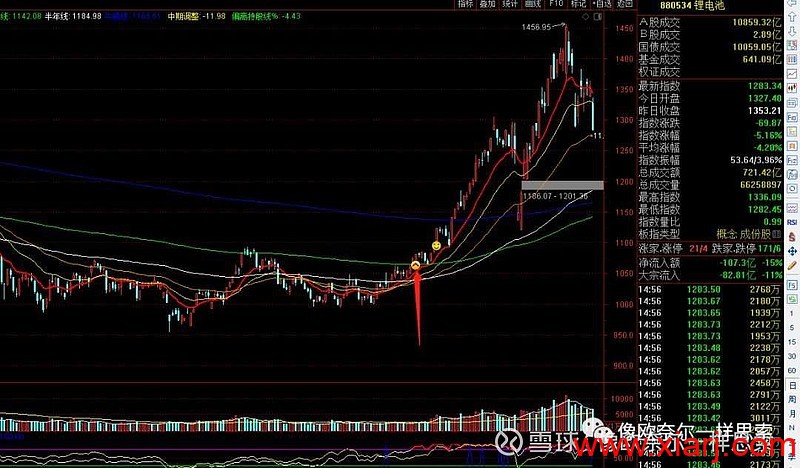Click the 平均涨幅 -4.20% value
The height and width of the screenshot is (468, 800).
pyautogui.click(x=770, y=147)
